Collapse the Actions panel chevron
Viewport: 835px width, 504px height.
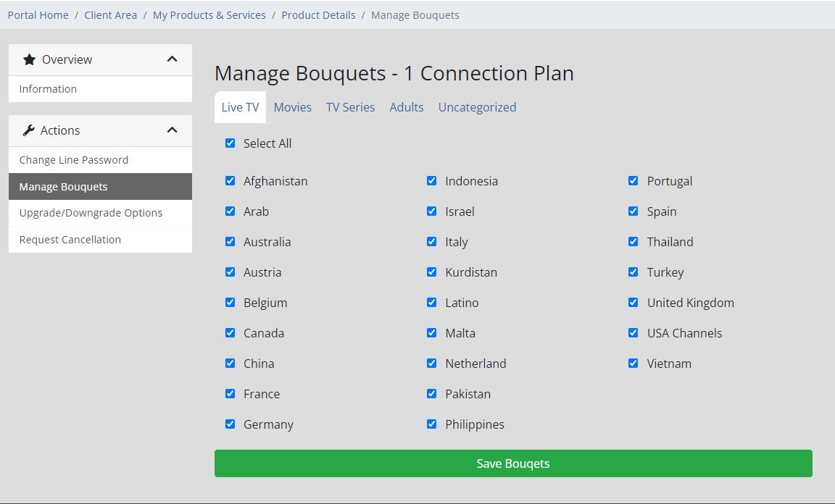(172, 130)
